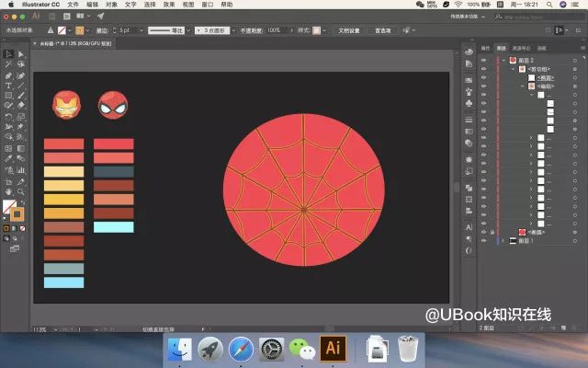Toggle visibility of locked <椭圆> row

coord(484,232)
